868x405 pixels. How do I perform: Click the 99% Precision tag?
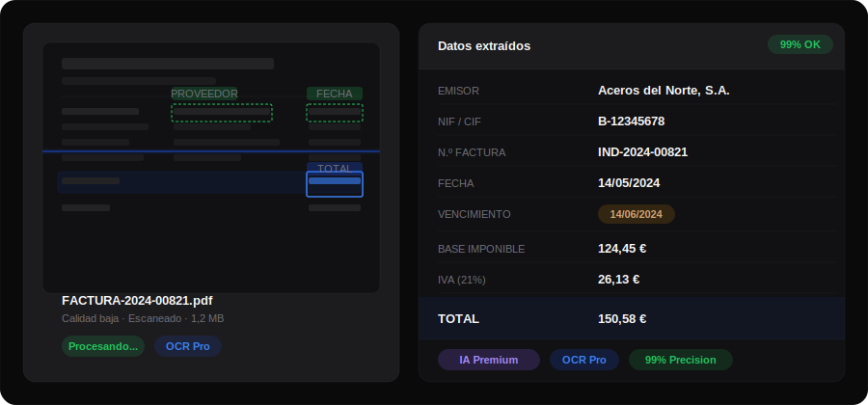680,360
